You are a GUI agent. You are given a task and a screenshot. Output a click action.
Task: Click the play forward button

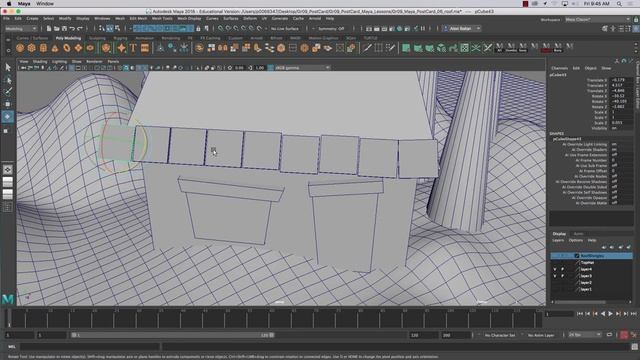[610, 313]
